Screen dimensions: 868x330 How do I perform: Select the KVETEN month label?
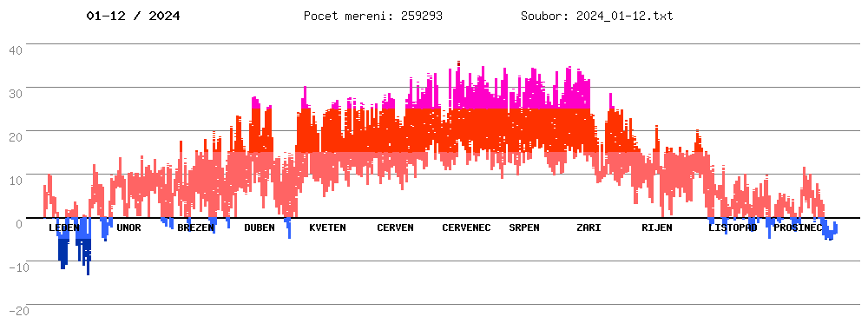328,228
